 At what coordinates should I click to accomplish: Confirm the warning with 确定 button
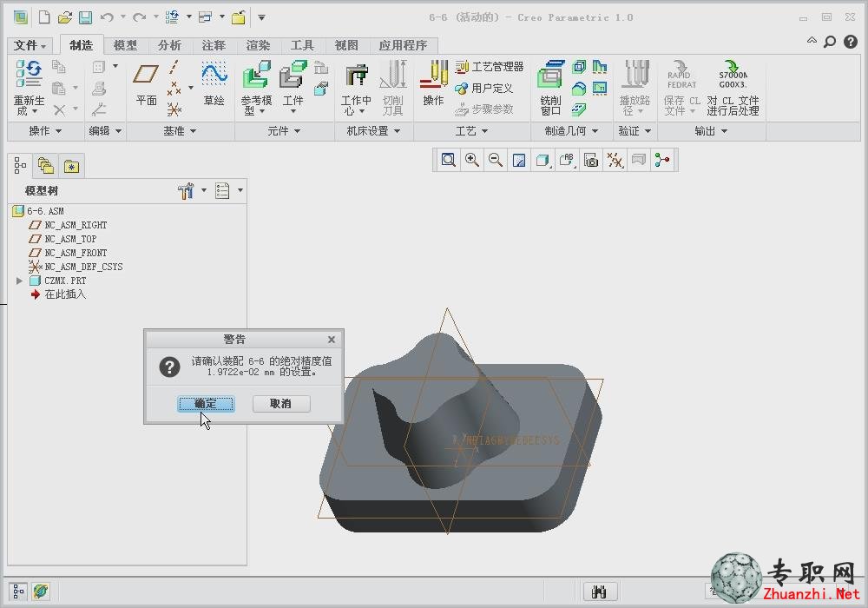coord(206,404)
